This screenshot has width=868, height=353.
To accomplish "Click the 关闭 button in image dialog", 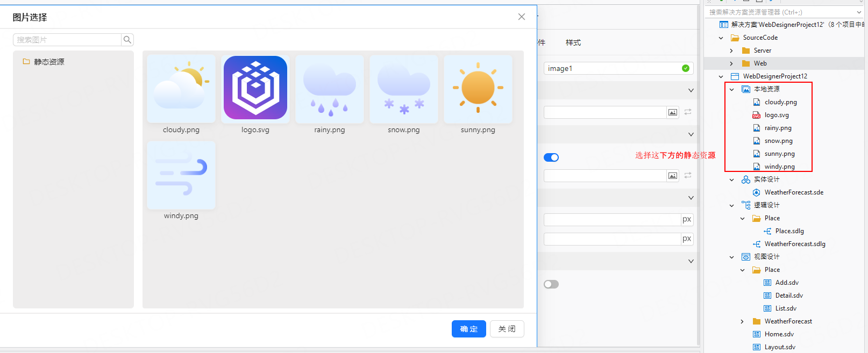I will 507,329.
